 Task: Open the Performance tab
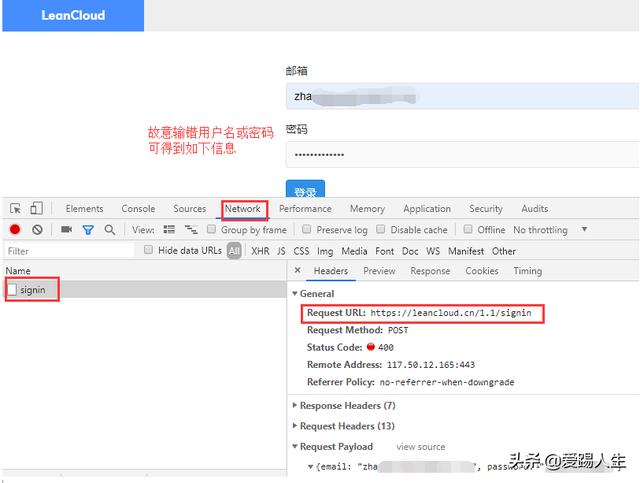click(305, 209)
